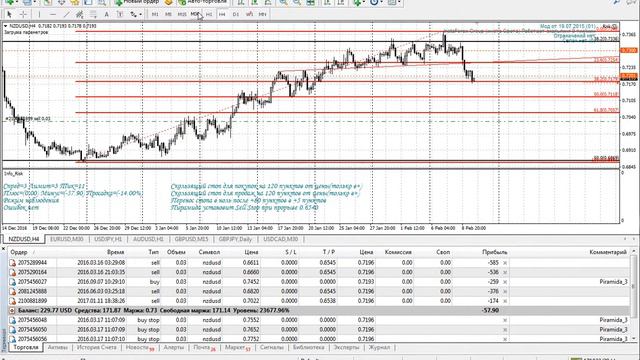Click the zoom out magnifier icon
The width and height of the screenshot is (640, 360).
click(297, 2)
